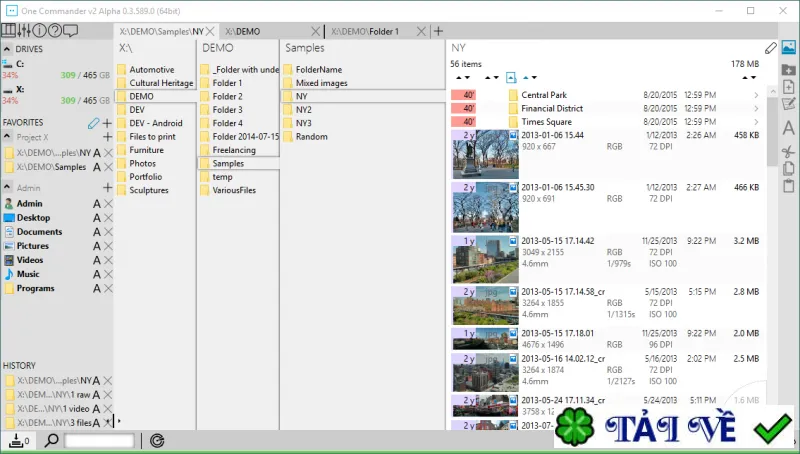This screenshot has height=454, width=800.
Task: Expand Central Park folder chevron
Action: [756, 95]
